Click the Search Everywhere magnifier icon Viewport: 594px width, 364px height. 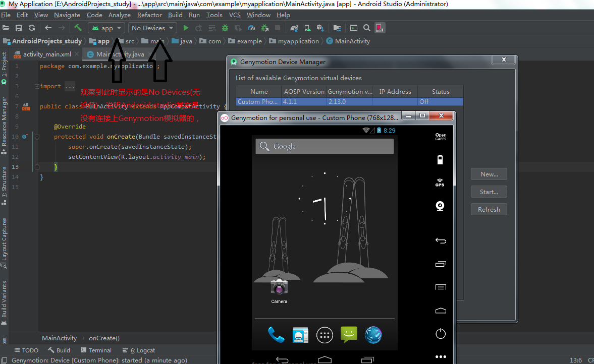pyautogui.click(x=367, y=28)
